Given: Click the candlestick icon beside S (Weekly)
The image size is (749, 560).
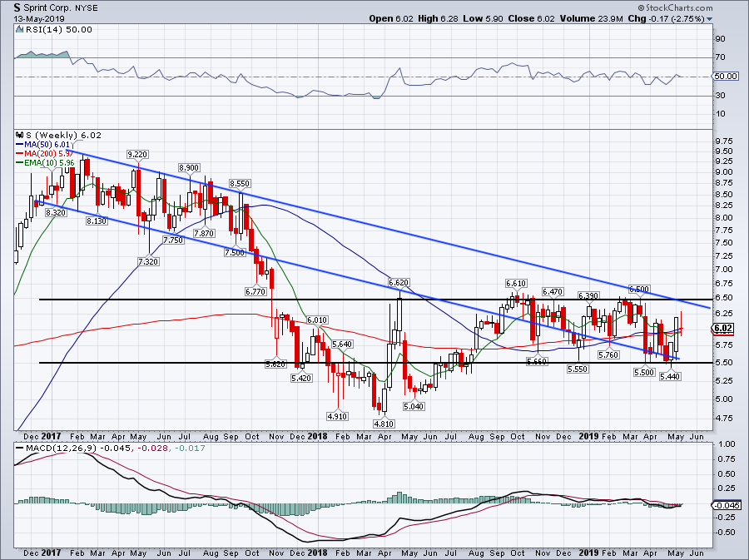Looking at the screenshot, I should pyautogui.click(x=20, y=135).
